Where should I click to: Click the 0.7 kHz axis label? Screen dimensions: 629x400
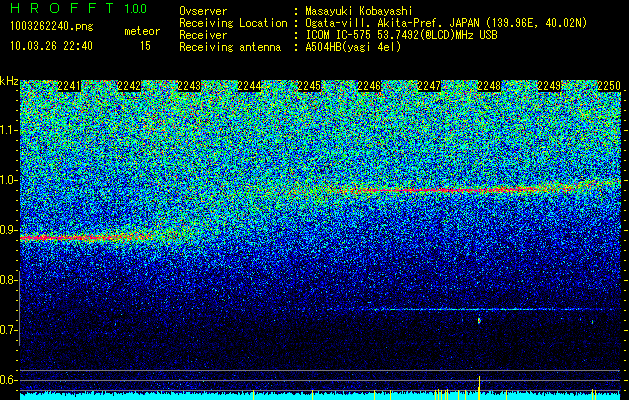click(8, 330)
